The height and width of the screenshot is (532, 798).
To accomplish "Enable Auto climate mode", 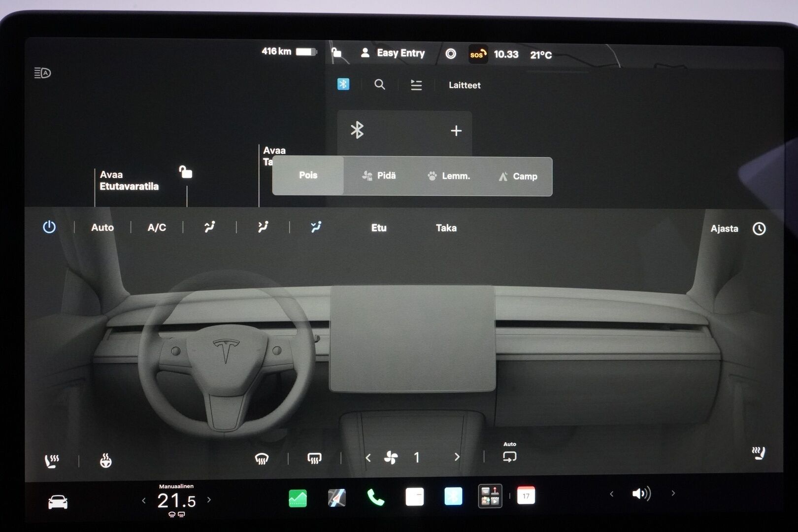I will [x=102, y=228].
